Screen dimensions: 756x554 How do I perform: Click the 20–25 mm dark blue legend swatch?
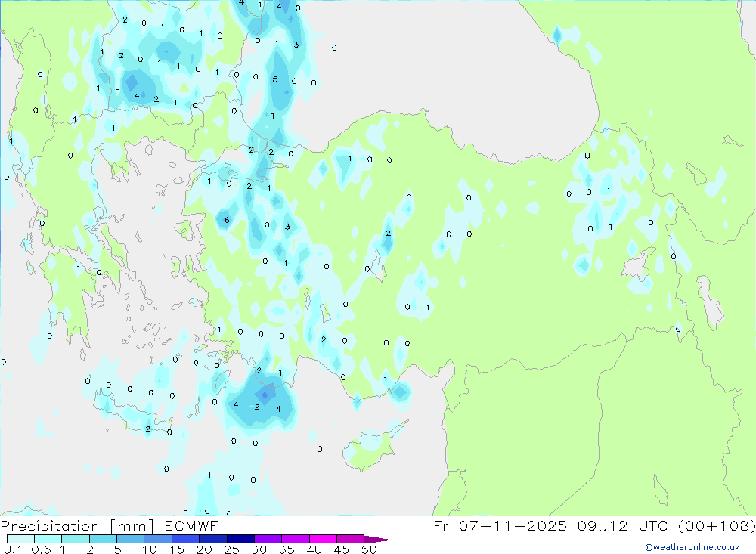212,539
